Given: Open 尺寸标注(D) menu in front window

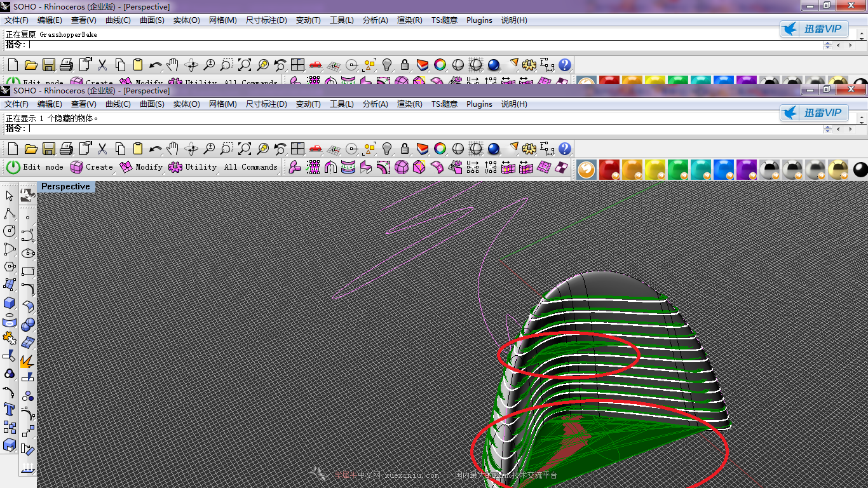Looking at the screenshot, I should coord(266,104).
